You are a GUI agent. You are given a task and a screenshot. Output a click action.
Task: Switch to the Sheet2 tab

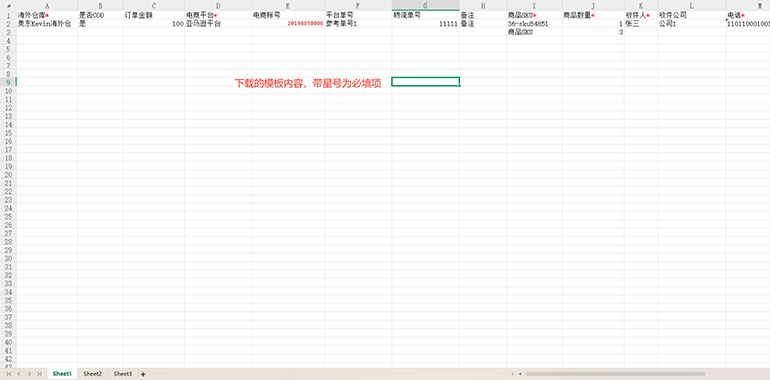(92, 374)
